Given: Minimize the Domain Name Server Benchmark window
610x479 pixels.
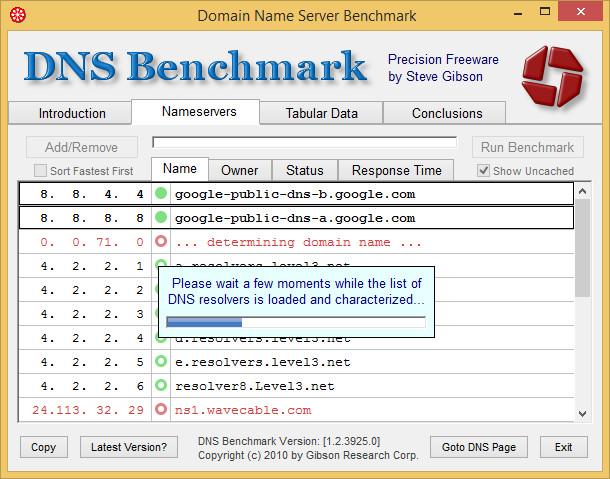Looking at the screenshot, I should pyautogui.click(x=517, y=13).
